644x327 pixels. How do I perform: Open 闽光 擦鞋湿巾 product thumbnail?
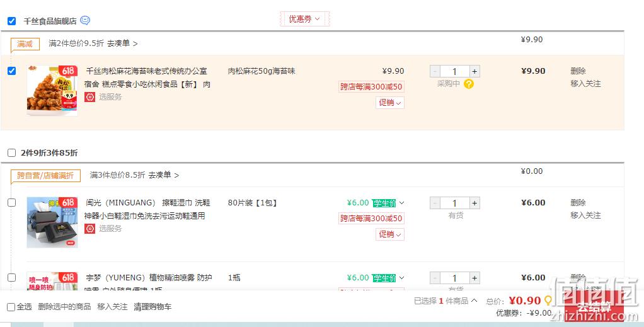[x=52, y=222]
